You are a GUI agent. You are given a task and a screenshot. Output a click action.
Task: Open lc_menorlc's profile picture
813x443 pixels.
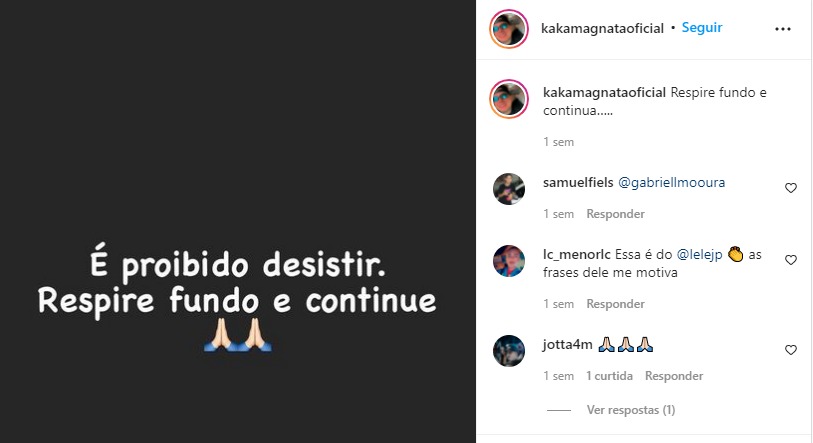[509, 261]
